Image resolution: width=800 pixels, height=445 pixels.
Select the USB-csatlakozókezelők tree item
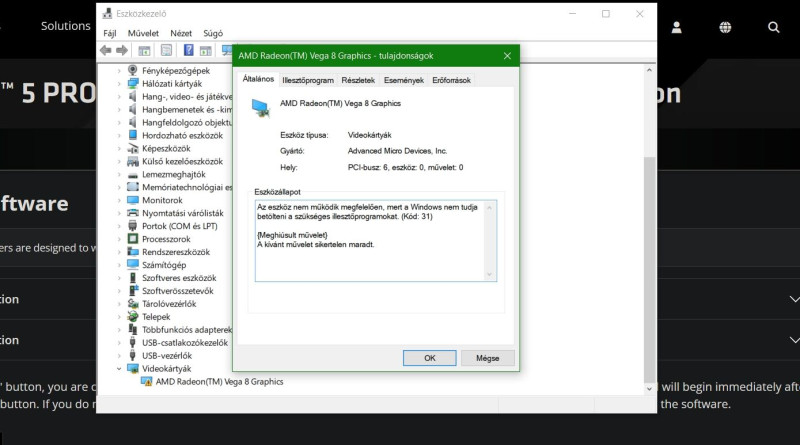(x=185, y=342)
